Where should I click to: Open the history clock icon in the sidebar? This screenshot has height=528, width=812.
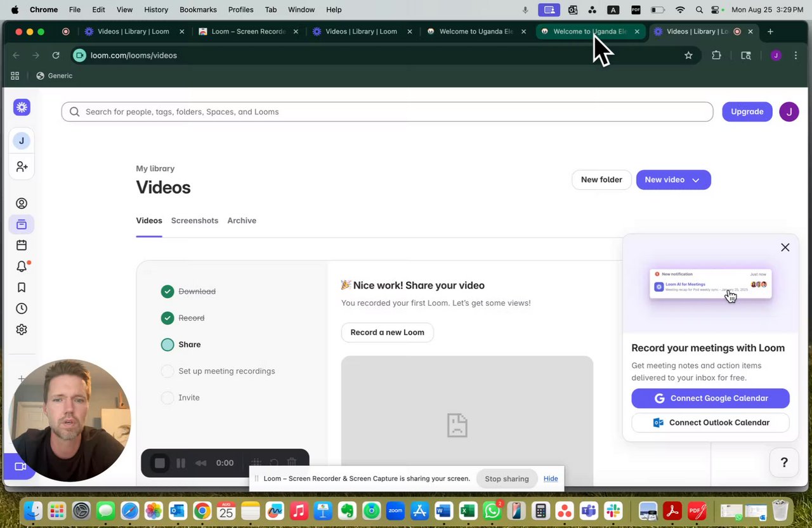(22, 308)
